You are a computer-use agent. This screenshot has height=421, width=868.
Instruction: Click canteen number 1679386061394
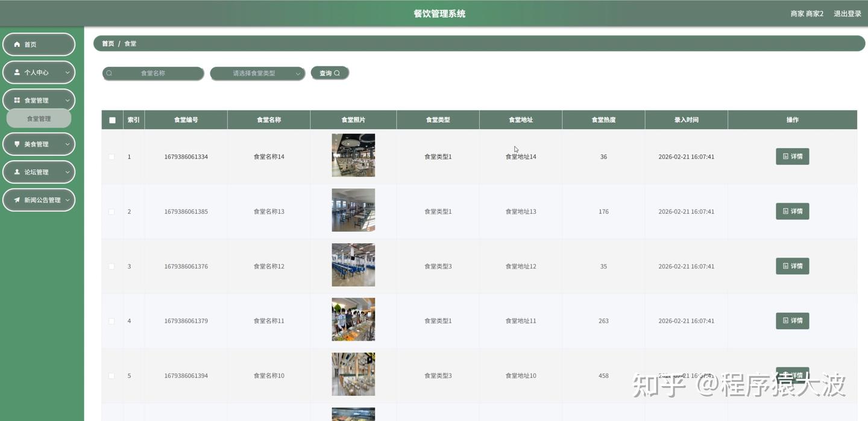pyautogui.click(x=186, y=376)
